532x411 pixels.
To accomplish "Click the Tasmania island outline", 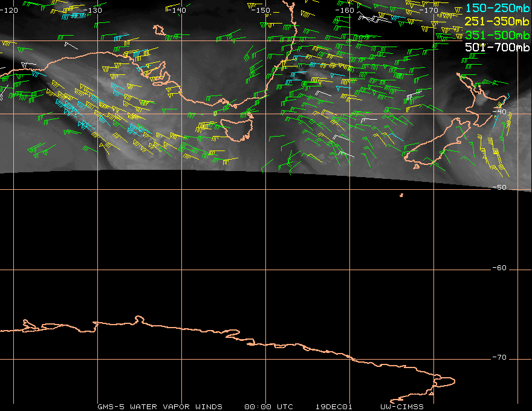I will [x=236, y=130].
